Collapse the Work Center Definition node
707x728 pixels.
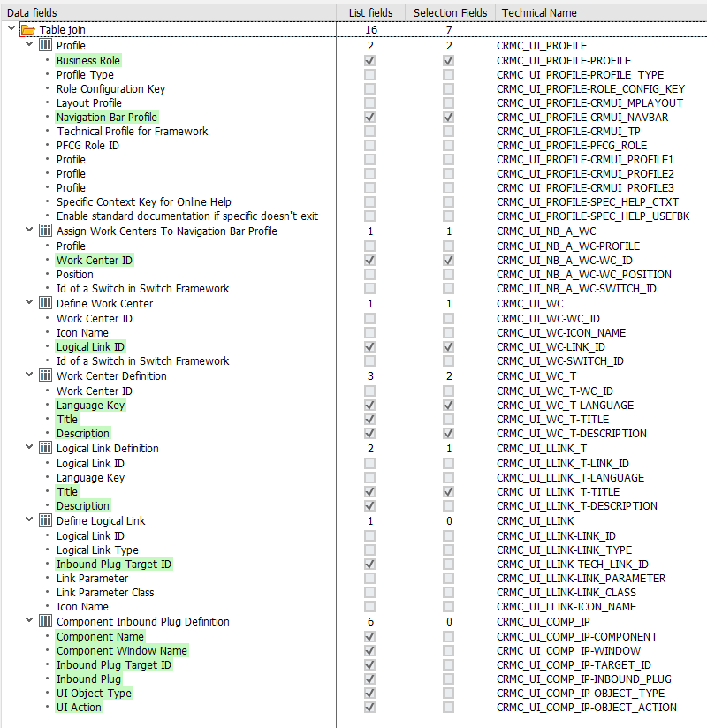tap(29, 375)
